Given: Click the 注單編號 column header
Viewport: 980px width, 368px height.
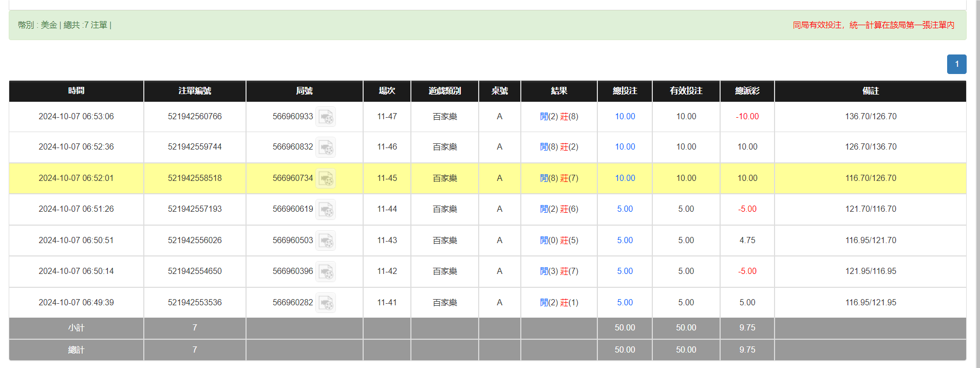Looking at the screenshot, I should [195, 91].
